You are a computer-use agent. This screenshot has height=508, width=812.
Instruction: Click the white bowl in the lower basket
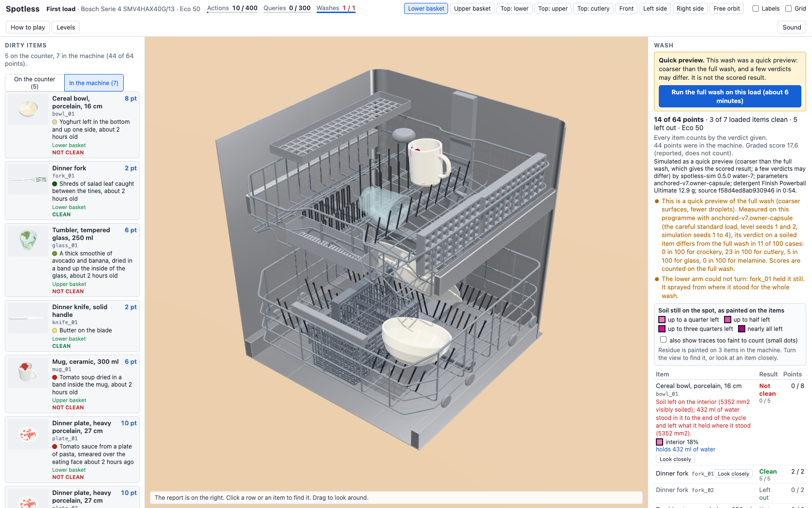[x=417, y=339]
